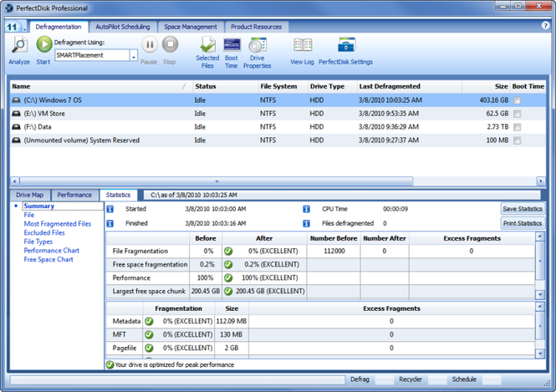Toggle Boot Time checkbox for F:\ Data
Screen dimensions: 556x392
pos(518,127)
